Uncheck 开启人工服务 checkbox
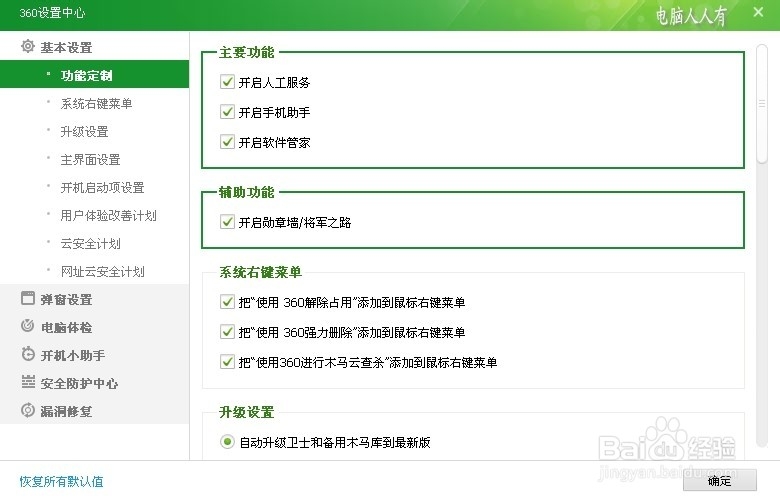Viewport: 780px width, 500px height. pos(227,82)
